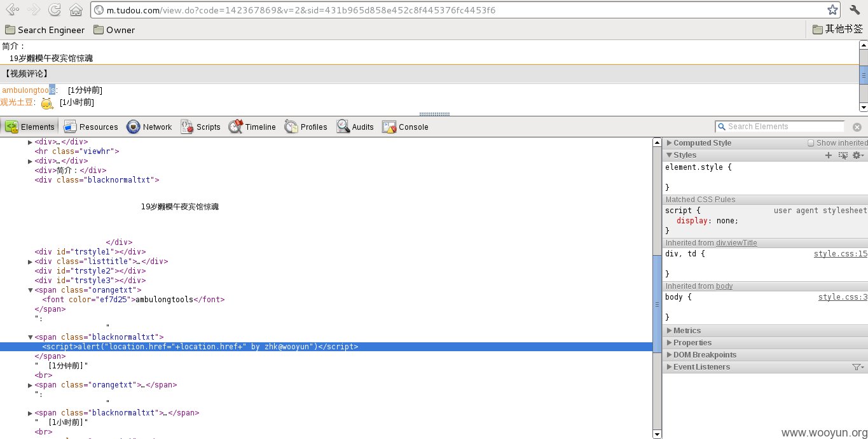
Task: Open the Event Listeners filter icon
Action: coord(858,367)
